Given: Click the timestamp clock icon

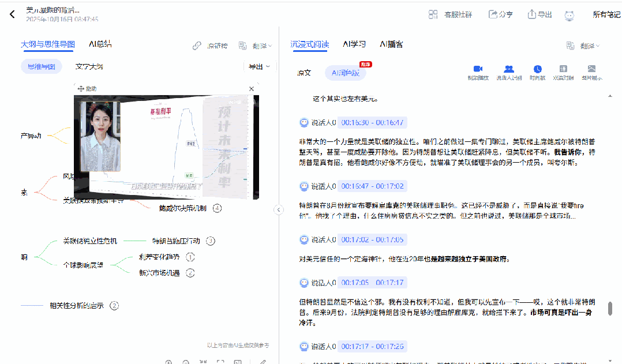Looking at the screenshot, I should (537, 69).
